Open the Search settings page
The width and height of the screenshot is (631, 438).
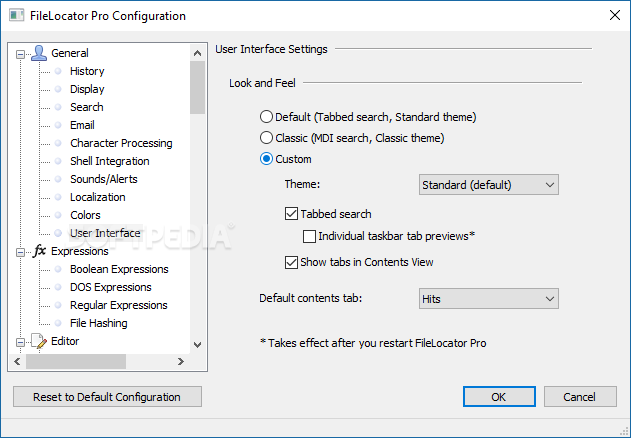tap(87, 107)
